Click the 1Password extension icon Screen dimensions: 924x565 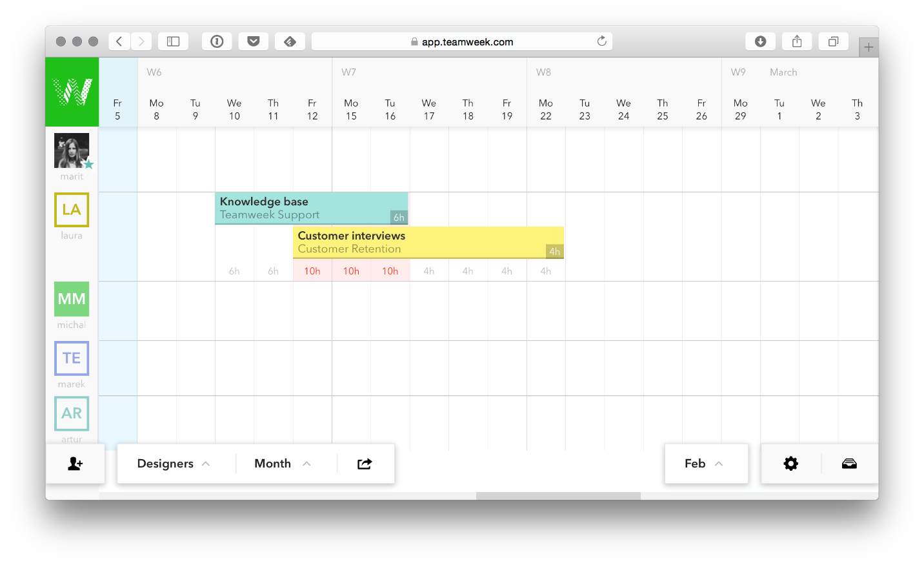(x=217, y=41)
